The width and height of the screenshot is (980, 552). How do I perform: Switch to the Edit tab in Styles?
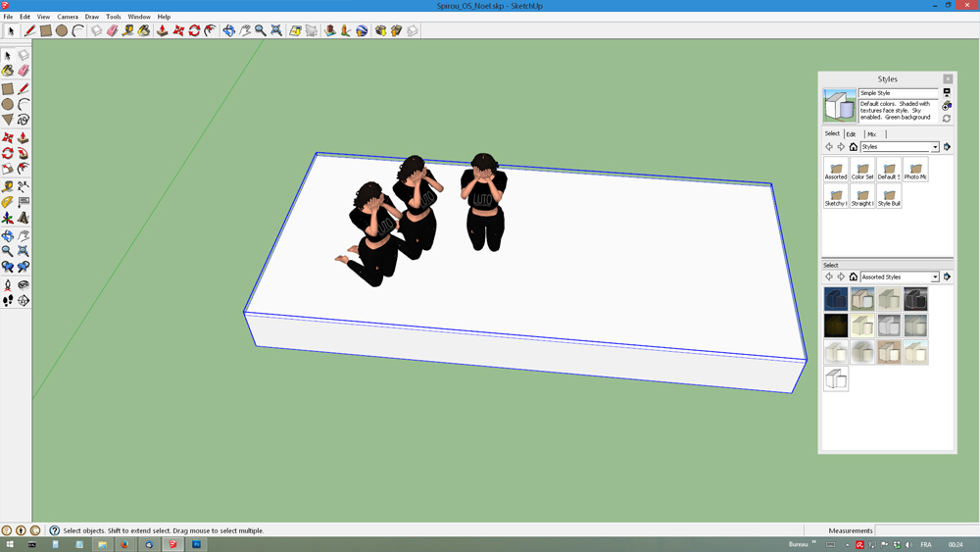(x=851, y=134)
